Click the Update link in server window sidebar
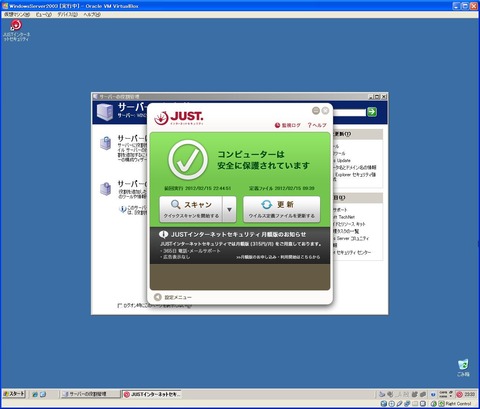The image size is (480, 409). [343, 160]
